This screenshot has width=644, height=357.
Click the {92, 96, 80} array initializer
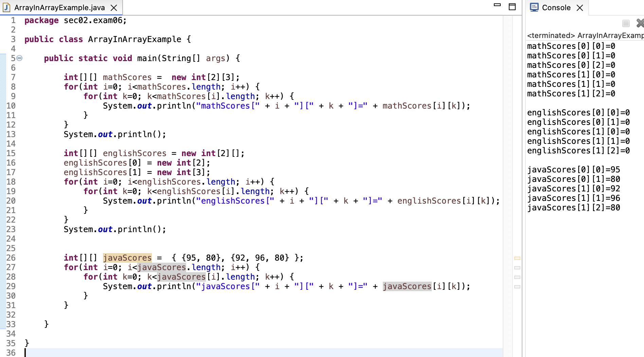click(x=260, y=258)
